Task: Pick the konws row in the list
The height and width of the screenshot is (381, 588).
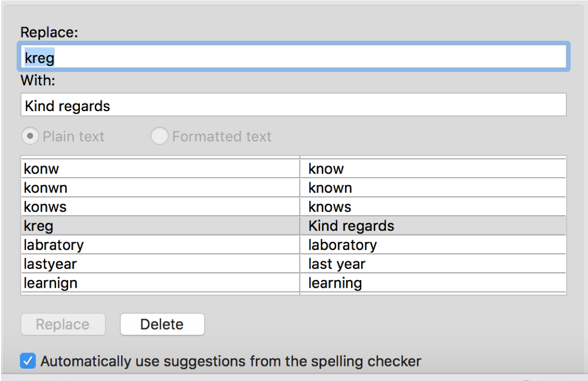Action: point(46,207)
